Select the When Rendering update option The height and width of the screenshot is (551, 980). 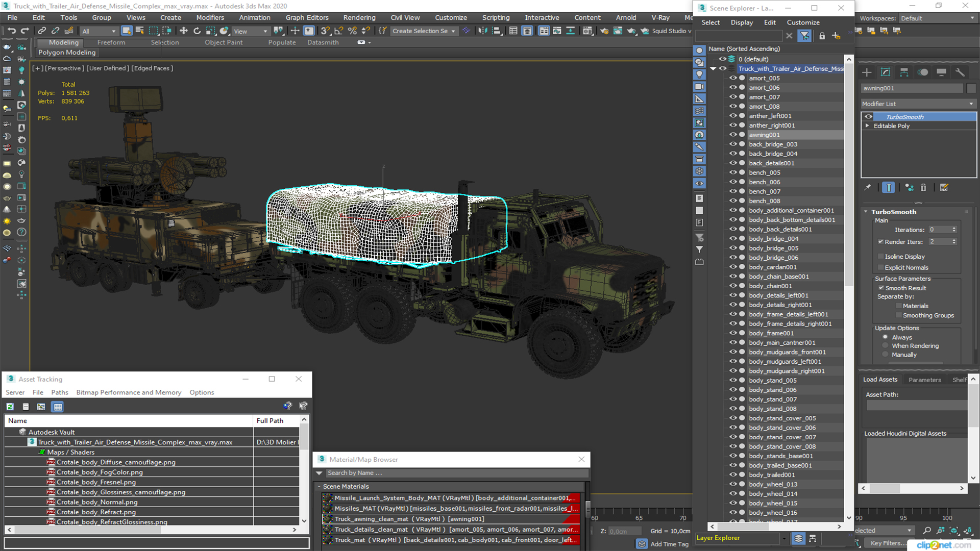point(886,346)
